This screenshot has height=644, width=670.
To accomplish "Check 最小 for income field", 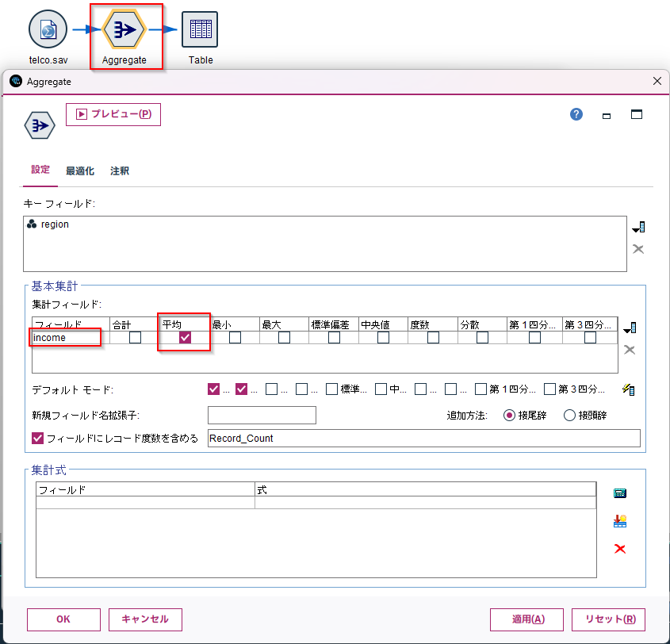I will tap(235, 338).
